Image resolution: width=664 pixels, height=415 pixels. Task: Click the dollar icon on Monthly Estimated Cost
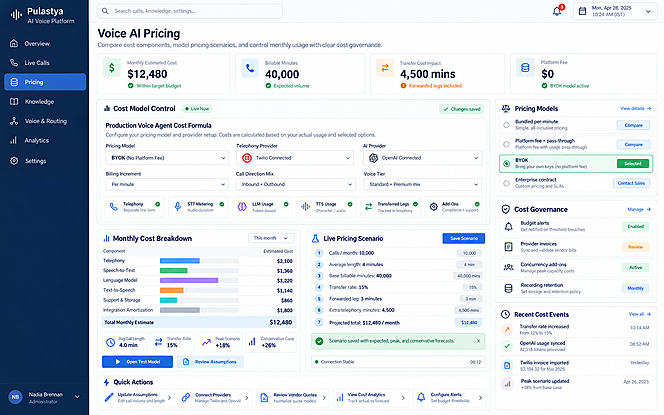coord(111,68)
